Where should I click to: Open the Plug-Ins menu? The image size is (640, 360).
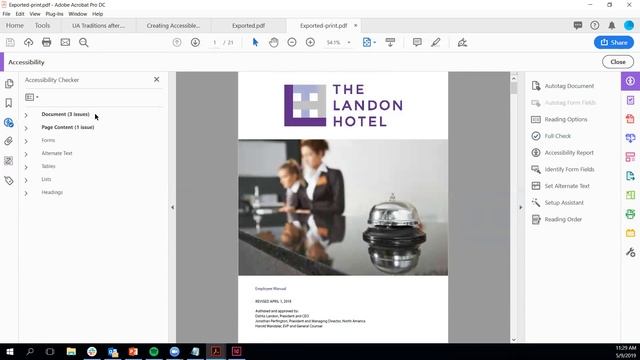(x=54, y=14)
